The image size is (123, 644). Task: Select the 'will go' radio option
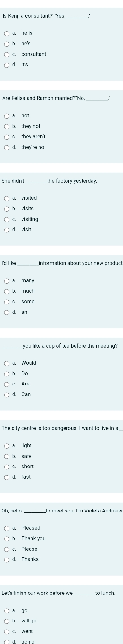7,621
